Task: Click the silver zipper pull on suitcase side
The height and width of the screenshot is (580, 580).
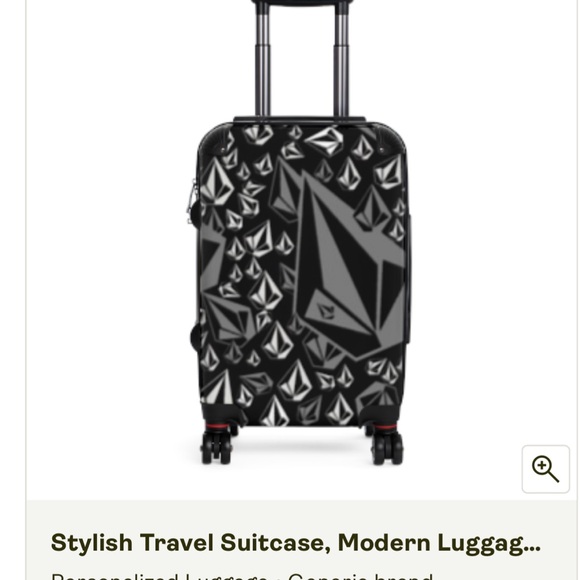Action: [191, 201]
